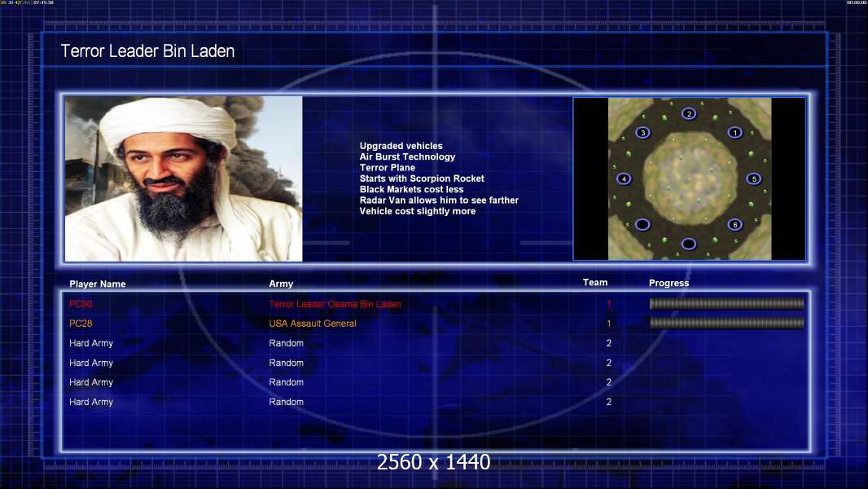The image size is (868, 489).
Task: Click start position marker 3 on the map
Action: tap(642, 132)
